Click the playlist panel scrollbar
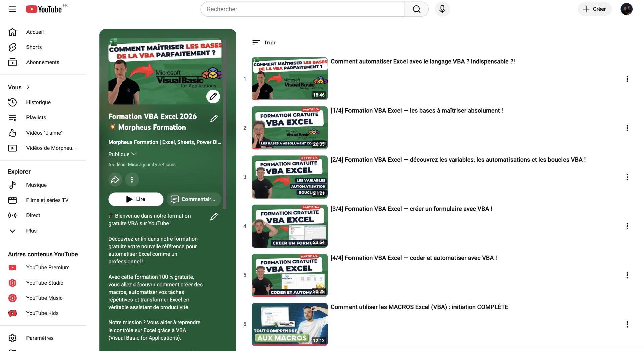Screen dimensions: 644x351 click(225, 124)
